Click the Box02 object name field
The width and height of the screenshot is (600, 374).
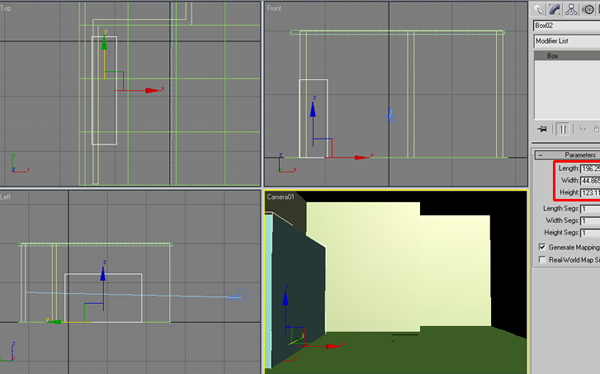(x=567, y=25)
